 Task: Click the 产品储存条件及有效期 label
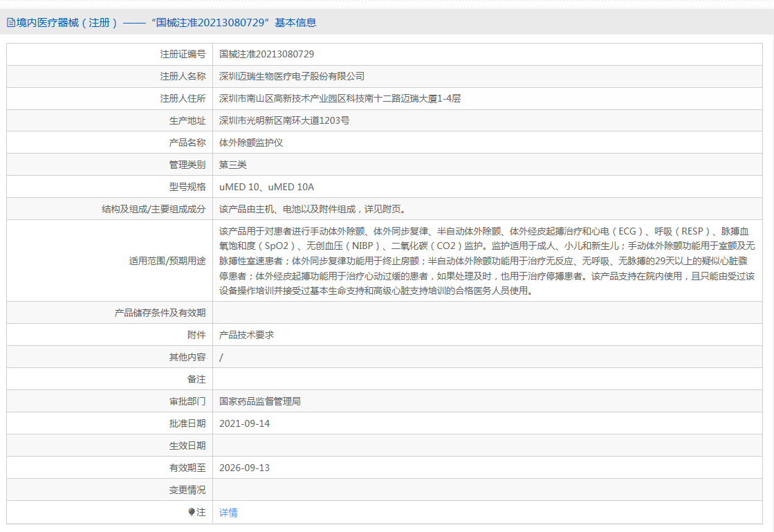160,313
